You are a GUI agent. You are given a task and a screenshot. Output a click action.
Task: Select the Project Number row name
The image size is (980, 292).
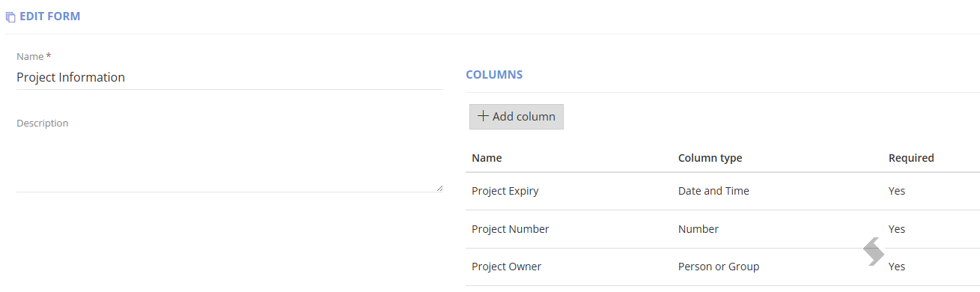(x=510, y=229)
